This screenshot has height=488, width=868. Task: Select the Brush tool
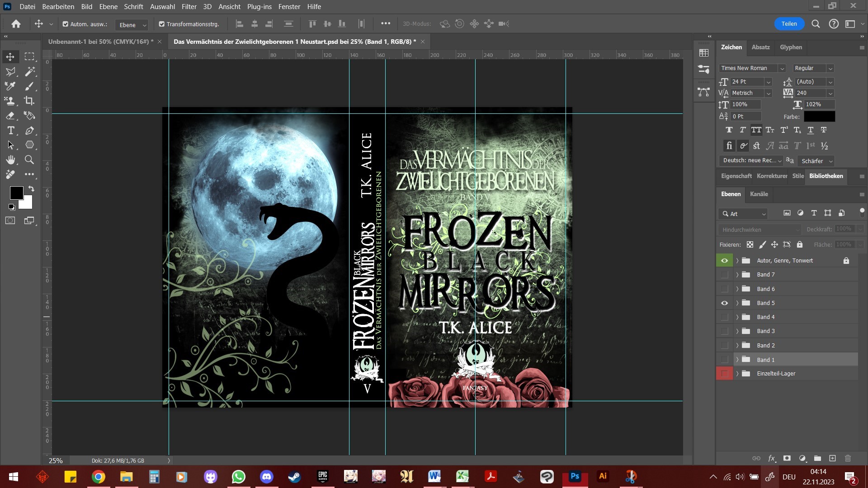pyautogui.click(x=29, y=86)
